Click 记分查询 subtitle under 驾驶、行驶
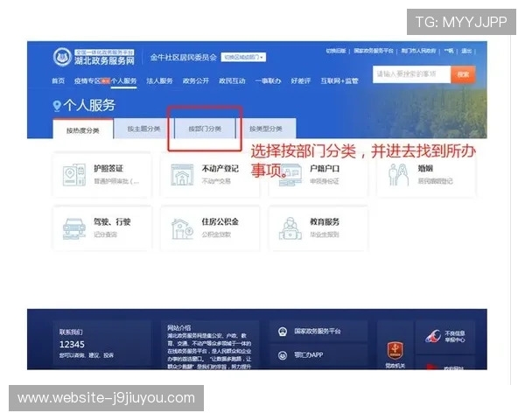Image resolution: width=525 pixels, height=420 pixels. coord(106,234)
